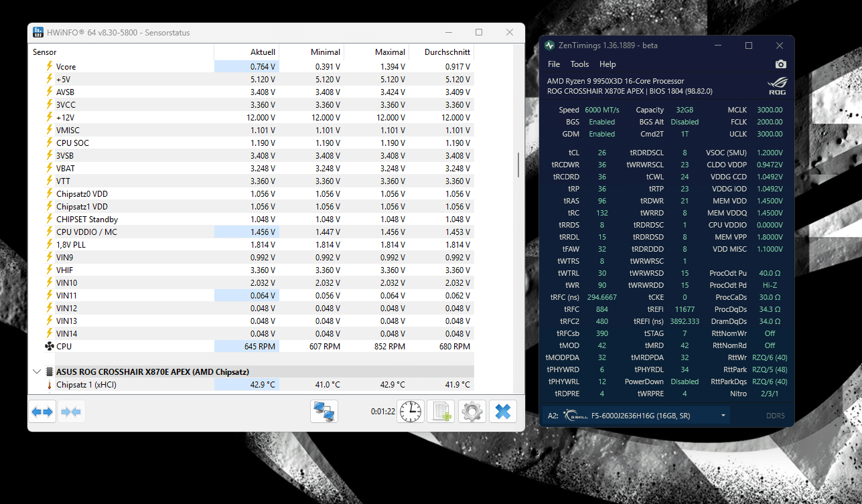
Task: Open the A2 memory module dropdown
Action: [x=635, y=416]
